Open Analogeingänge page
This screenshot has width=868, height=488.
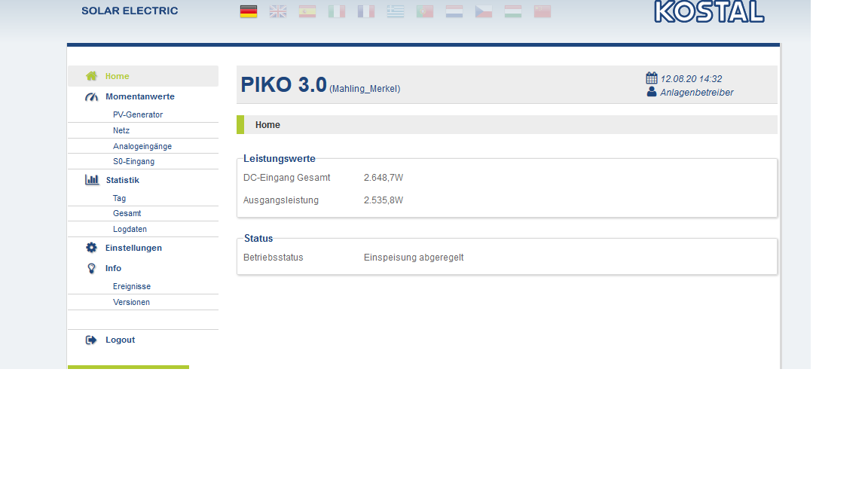pyautogui.click(x=142, y=146)
